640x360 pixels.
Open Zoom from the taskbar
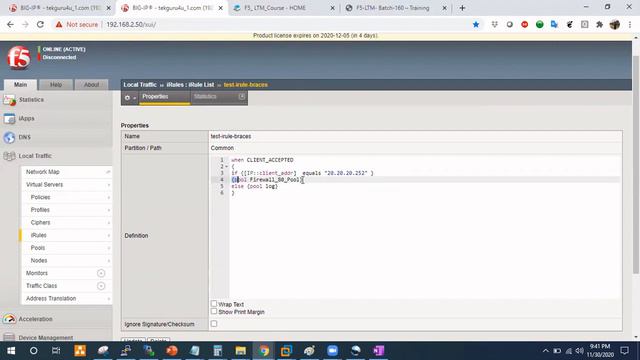pyautogui.click(x=332, y=351)
